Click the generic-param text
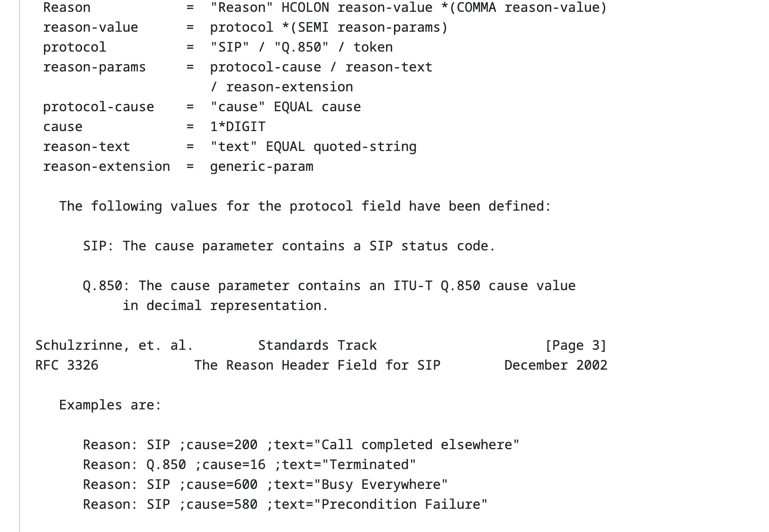 pos(261,167)
